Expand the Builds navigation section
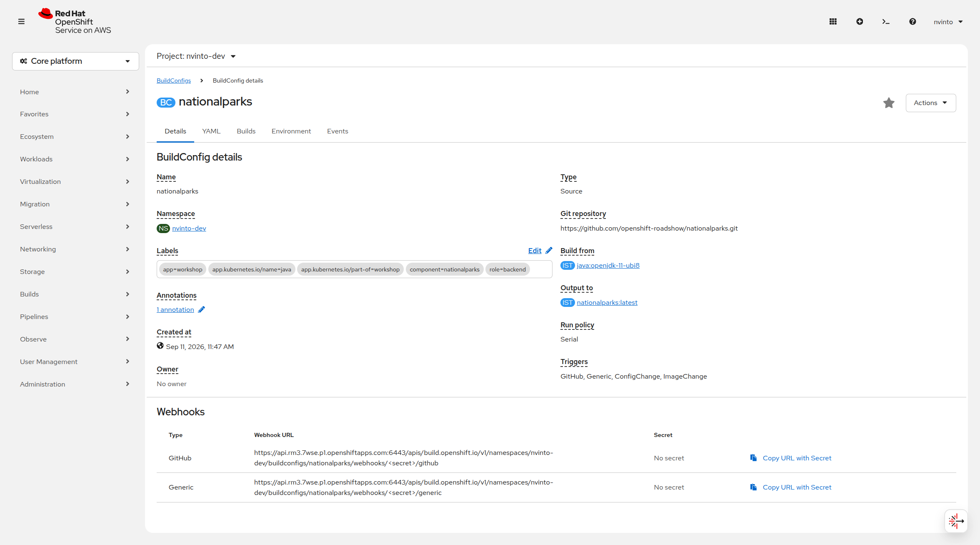The height and width of the screenshot is (545, 980). (x=75, y=294)
